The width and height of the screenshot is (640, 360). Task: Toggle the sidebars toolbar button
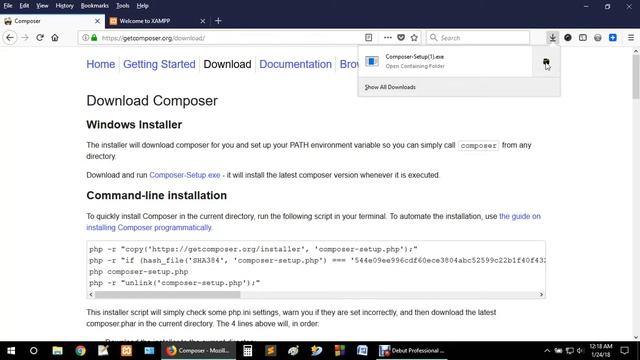pyautogui.click(x=583, y=38)
